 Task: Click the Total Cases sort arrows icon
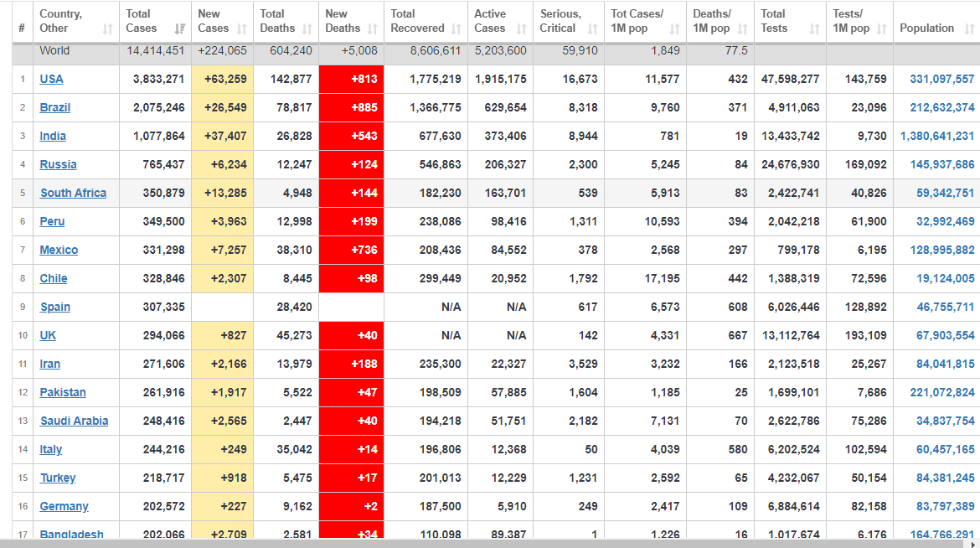coord(180,28)
